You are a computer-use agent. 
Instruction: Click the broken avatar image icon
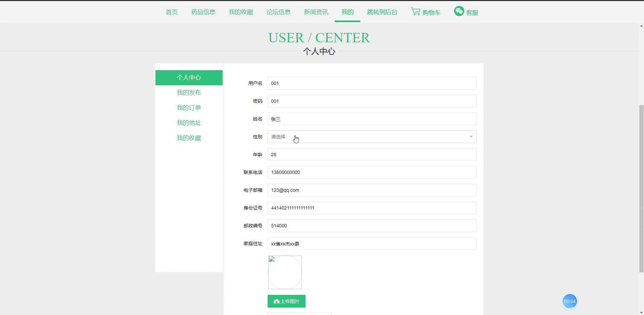coord(272,259)
